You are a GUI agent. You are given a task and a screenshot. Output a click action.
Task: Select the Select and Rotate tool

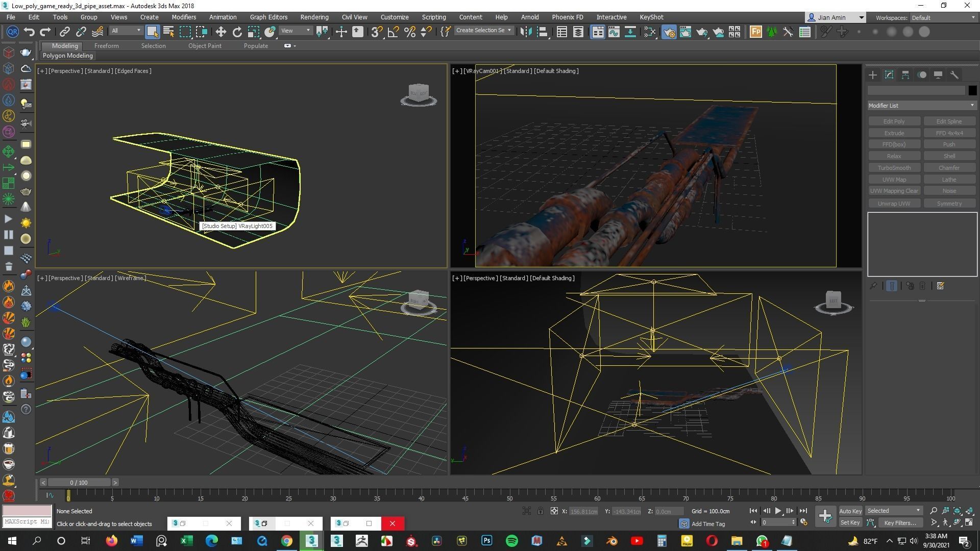click(237, 32)
